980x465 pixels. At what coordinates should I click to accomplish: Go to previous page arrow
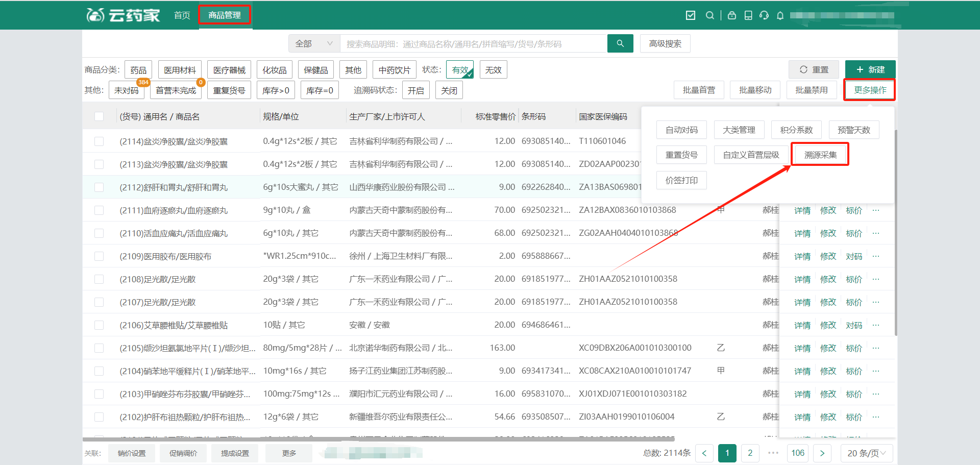coord(704,453)
